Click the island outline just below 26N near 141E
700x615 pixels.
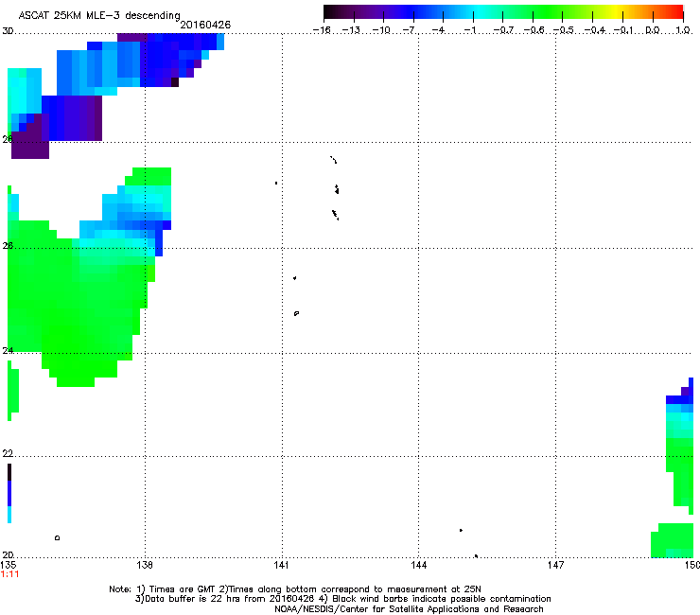pyautogui.click(x=294, y=278)
